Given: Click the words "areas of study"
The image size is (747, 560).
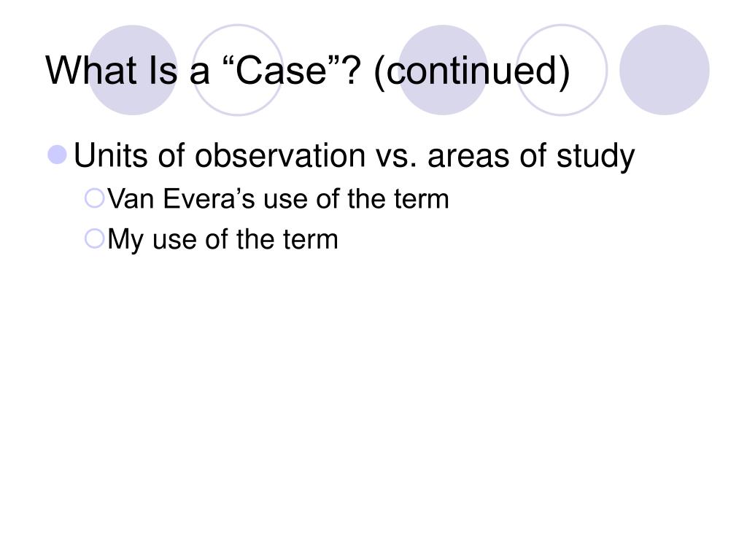Looking at the screenshot, I should click(531, 156).
